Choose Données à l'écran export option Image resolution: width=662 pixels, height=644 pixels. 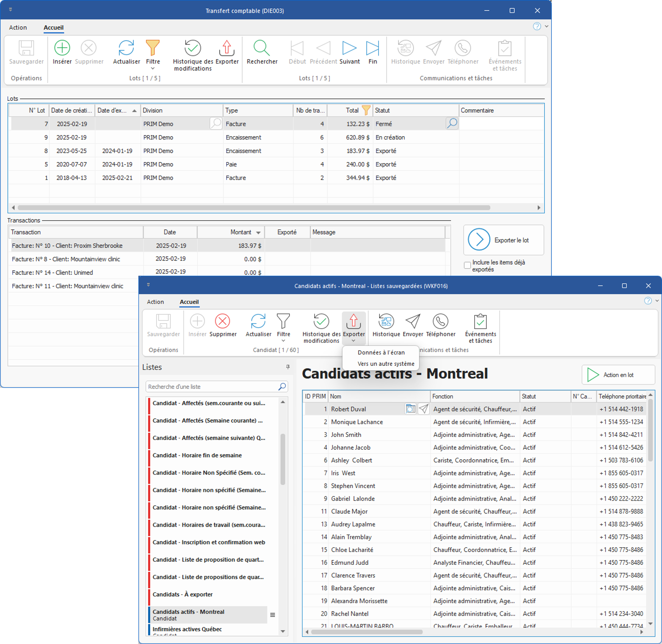(381, 352)
